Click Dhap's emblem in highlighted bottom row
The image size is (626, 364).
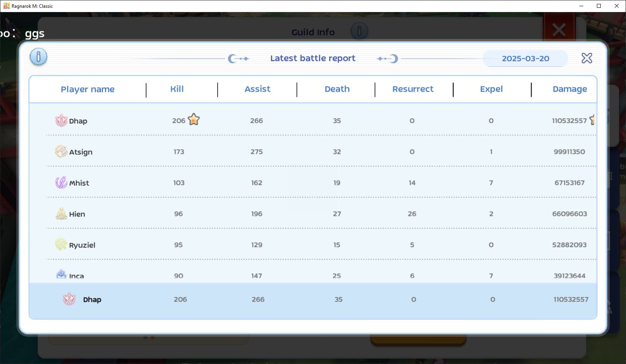[x=69, y=299]
